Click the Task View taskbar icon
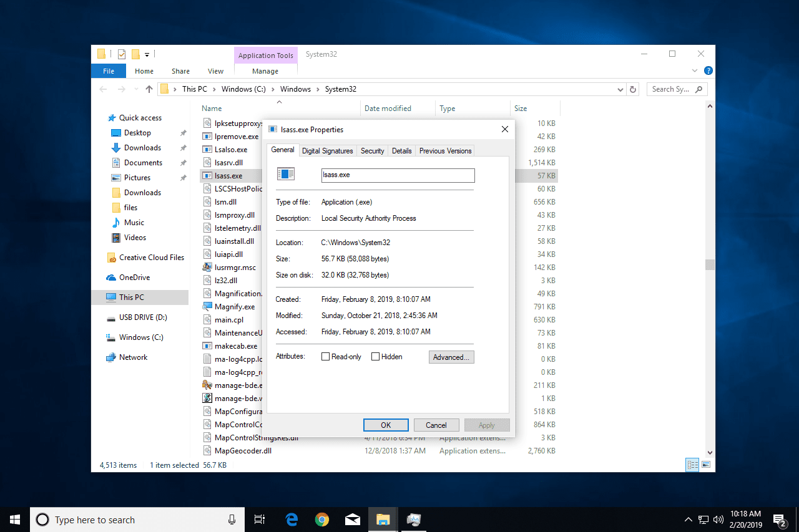 click(260, 519)
